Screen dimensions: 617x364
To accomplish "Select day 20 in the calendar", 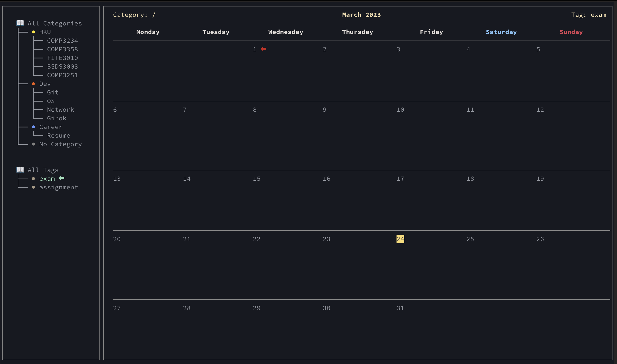I will (x=117, y=239).
